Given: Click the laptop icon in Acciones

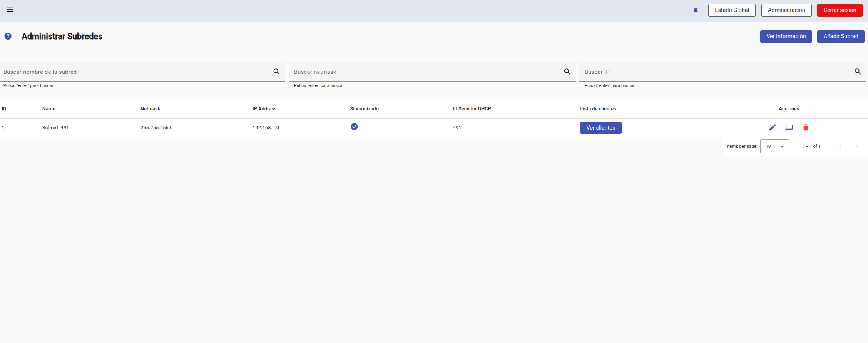Looking at the screenshot, I should 789,128.
